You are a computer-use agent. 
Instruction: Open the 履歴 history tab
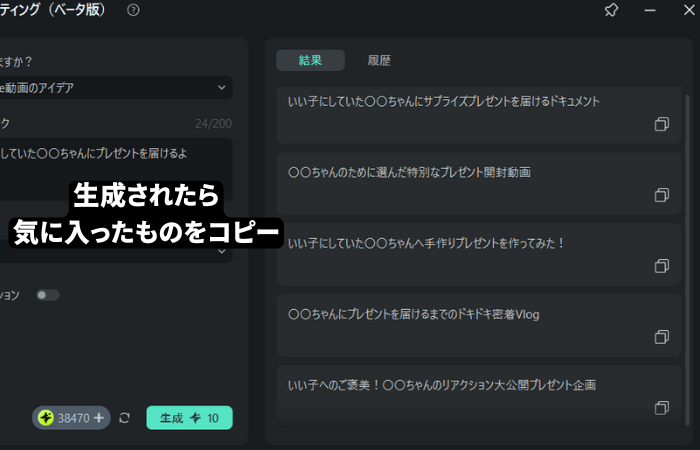(379, 60)
